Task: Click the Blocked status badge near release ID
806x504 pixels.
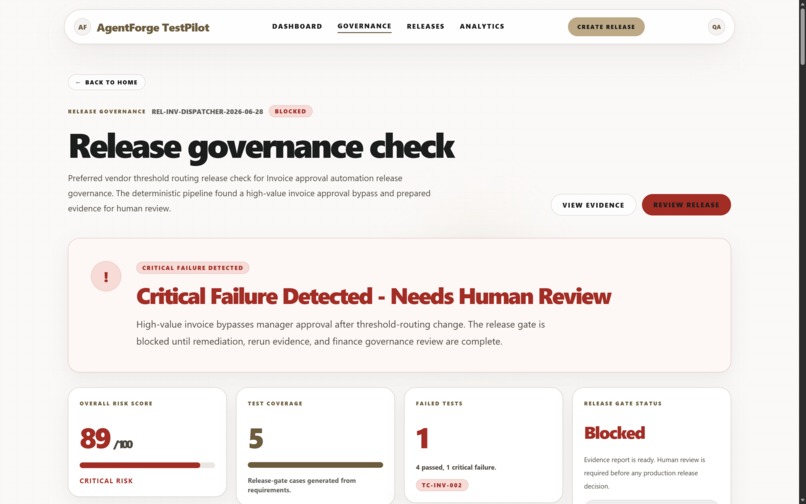Action: coord(290,111)
